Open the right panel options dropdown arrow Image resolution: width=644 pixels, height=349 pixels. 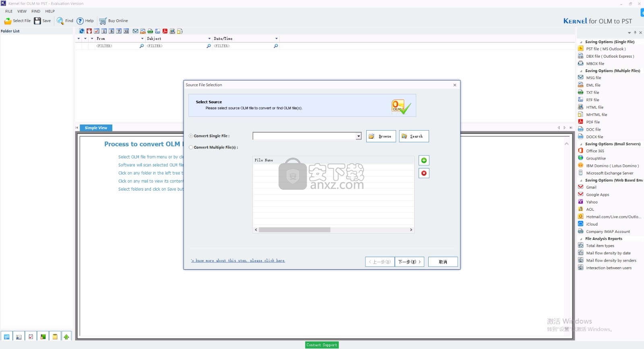pos(630,33)
